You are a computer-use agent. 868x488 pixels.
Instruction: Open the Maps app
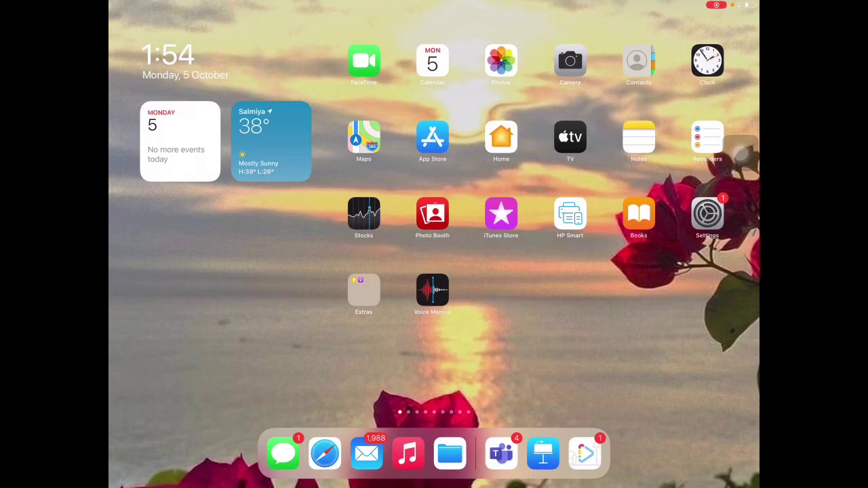tap(363, 138)
